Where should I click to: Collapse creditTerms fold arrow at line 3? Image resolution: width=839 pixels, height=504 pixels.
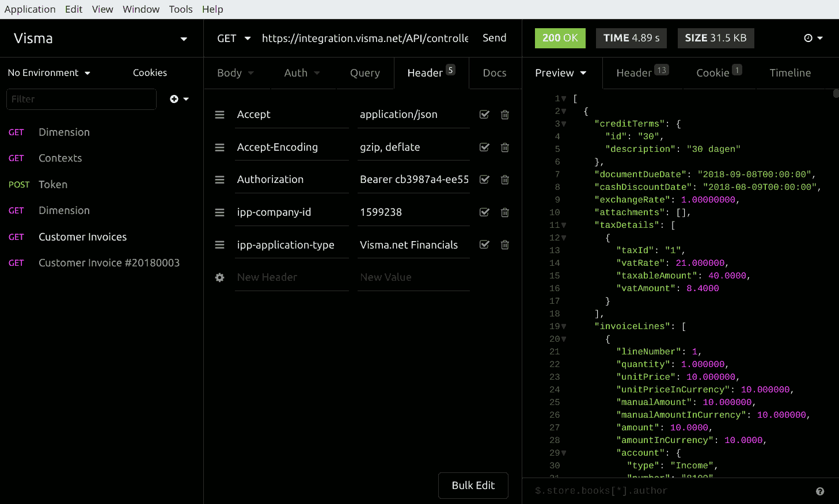click(564, 124)
